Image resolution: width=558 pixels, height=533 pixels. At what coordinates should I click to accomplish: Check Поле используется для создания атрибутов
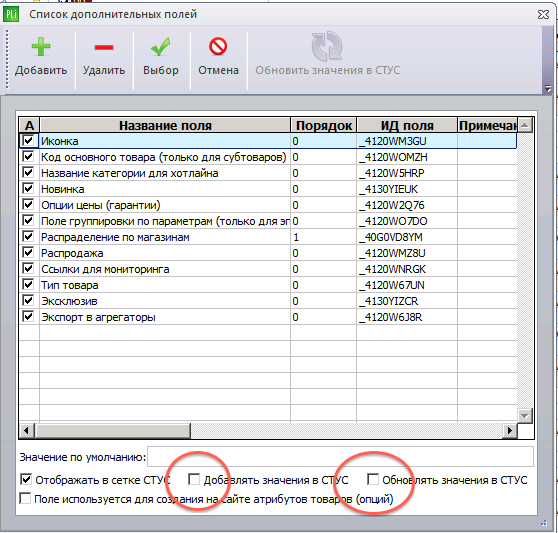click(25, 498)
